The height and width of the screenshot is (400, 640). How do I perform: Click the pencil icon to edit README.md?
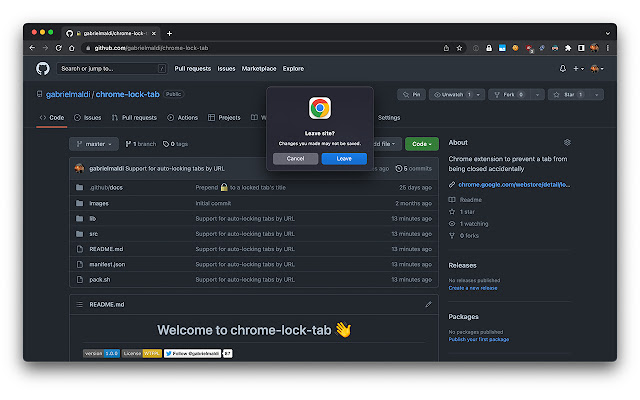[428, 304]
